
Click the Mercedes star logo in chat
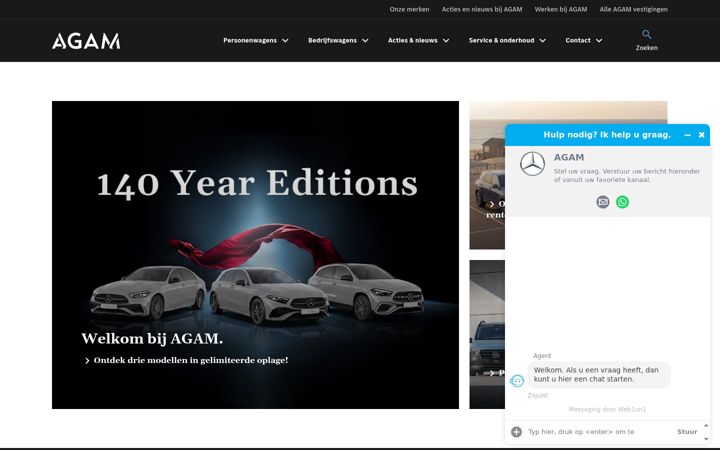click(x=532, y=163)
